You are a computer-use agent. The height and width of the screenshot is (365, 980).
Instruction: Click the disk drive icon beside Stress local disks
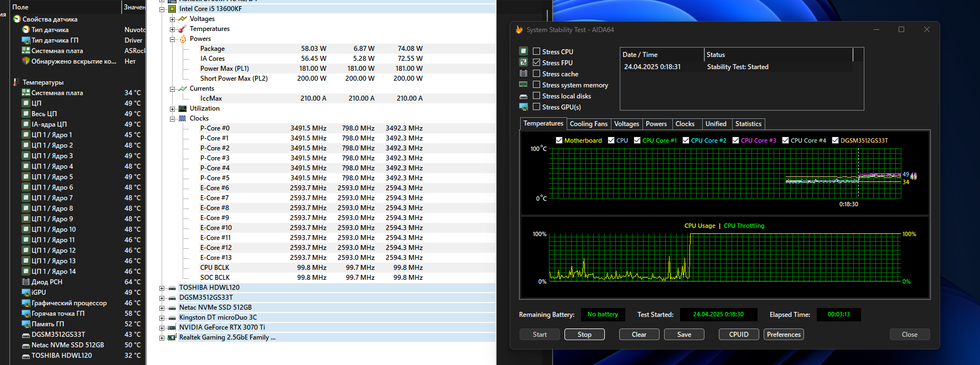pos(523,96)
